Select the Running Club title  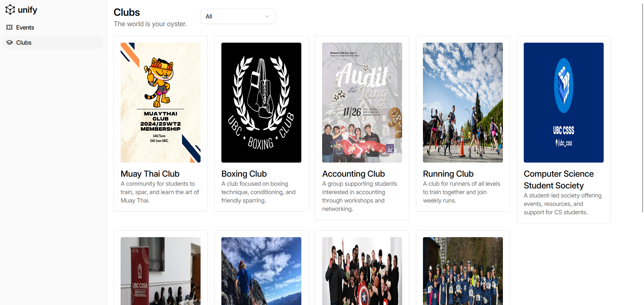[448, 174]
